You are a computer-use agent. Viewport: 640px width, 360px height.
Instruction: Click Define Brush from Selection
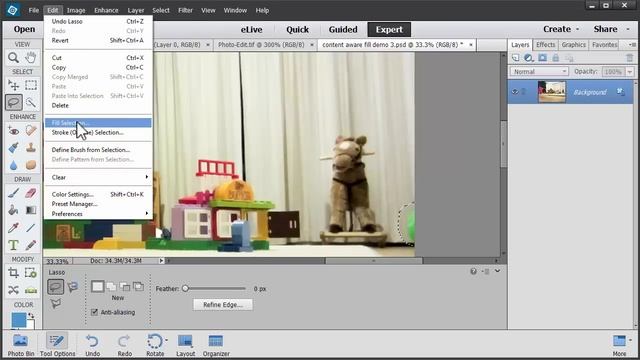click(x=98, y=150)
